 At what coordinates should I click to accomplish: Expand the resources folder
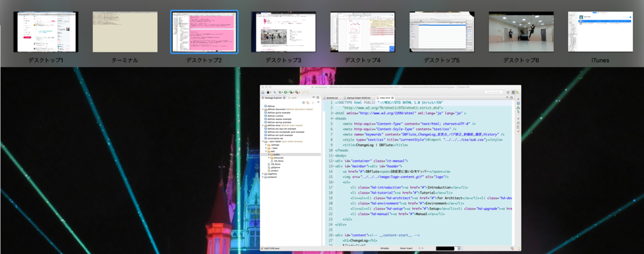(x=269, y=158)
